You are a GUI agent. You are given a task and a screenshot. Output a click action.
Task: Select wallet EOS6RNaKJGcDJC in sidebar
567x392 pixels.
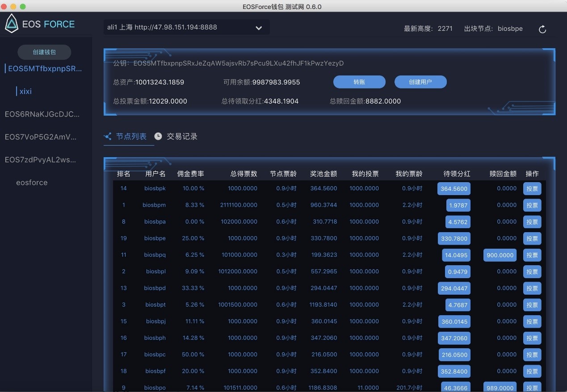coord(42,114)
